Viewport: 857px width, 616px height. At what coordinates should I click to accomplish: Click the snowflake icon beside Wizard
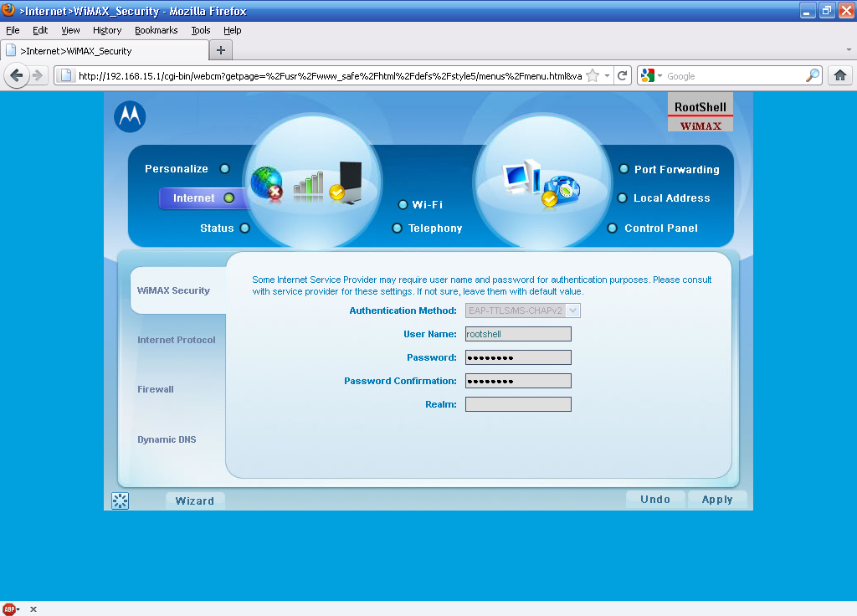121,501
